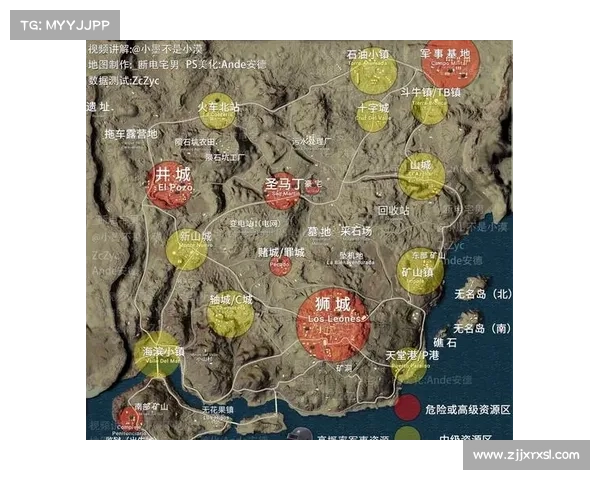The height and width of the screenshot is (480, 600).
Task: Click the 数据测试:ZcZyc credit line
Action: point(124,81)
